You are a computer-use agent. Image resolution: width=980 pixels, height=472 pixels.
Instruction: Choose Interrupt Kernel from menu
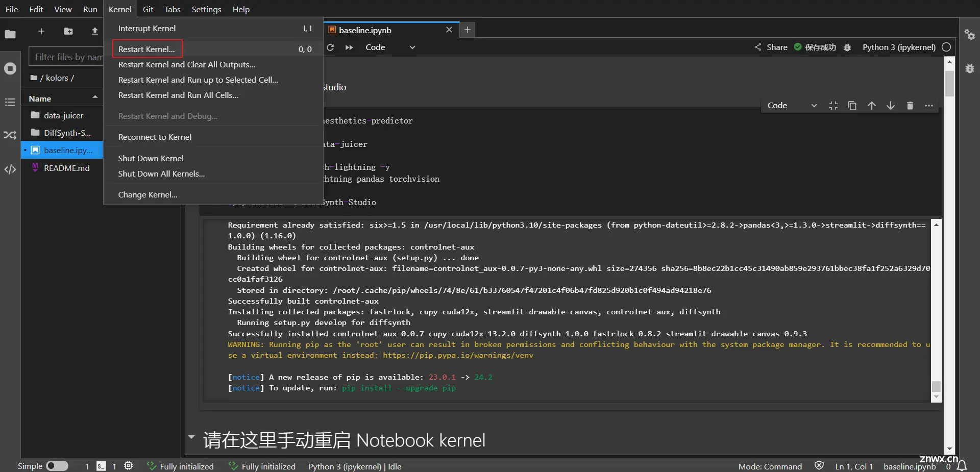point(213,29)
